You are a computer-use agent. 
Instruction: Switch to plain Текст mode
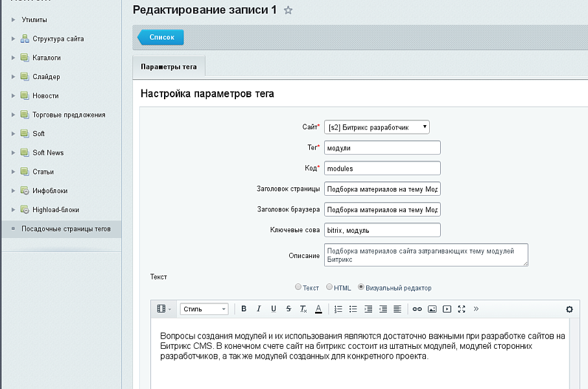tap(299, 287)
